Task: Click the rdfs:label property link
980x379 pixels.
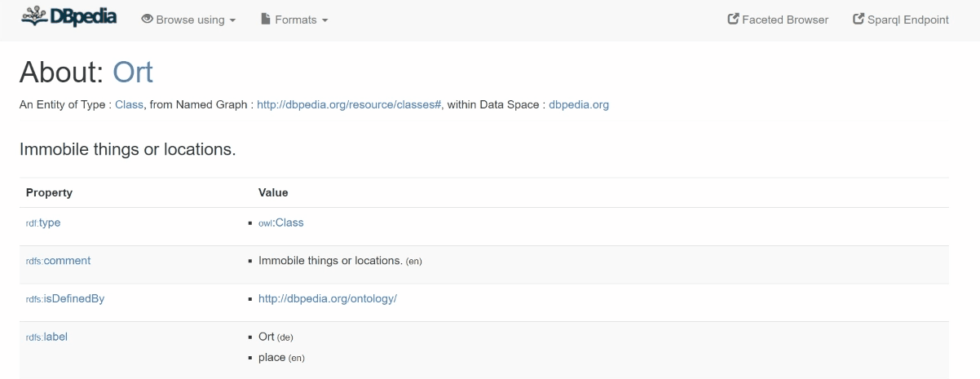Action: pos(46,337)
